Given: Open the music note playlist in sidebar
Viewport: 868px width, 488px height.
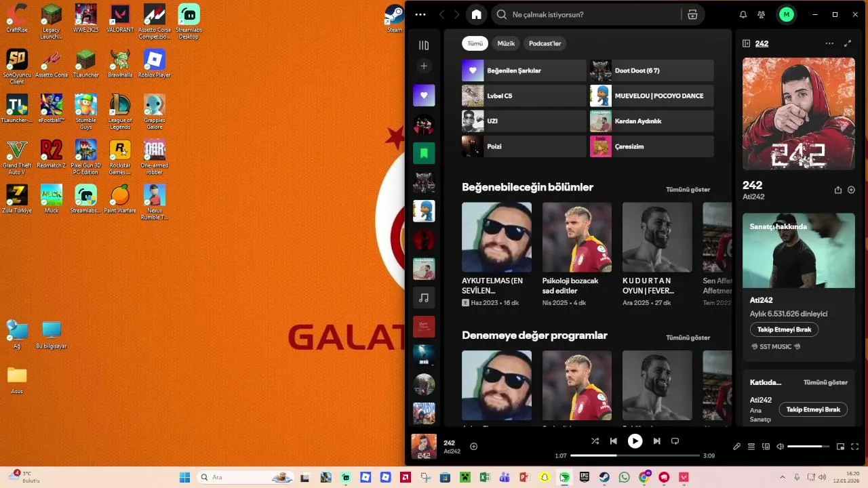Looking at the screenshot, I should [424, 298].
